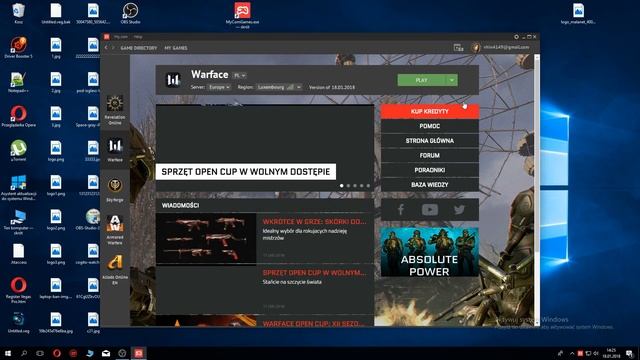Viewport: 640px width, 360px height.
Task: Open news headline WKRÓTCE W GRZE: SKÓRKI
Action: 314,222
